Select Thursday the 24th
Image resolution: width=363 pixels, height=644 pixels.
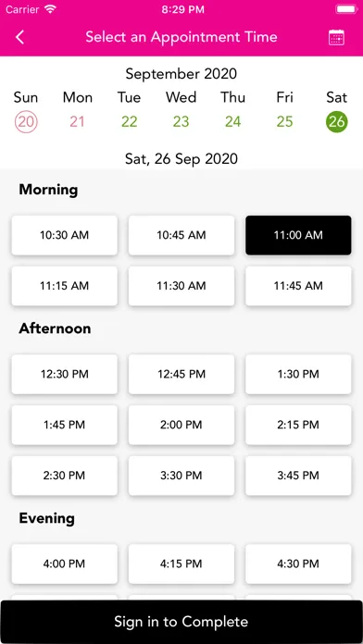tap(232, 121)
